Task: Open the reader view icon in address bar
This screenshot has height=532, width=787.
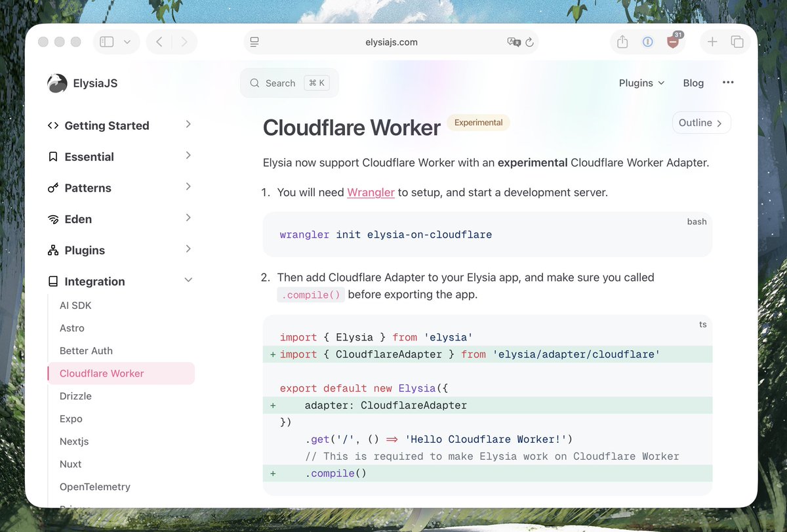Action: point(254,42)
